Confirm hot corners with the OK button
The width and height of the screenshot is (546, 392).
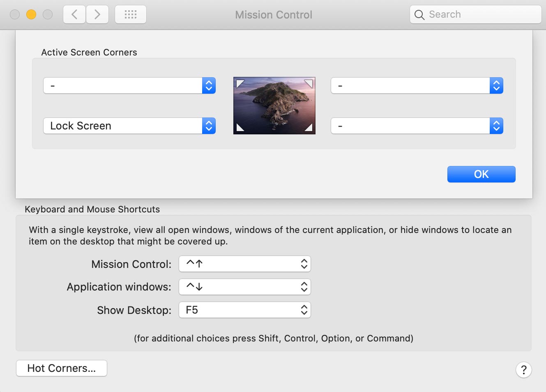point(481,174)
